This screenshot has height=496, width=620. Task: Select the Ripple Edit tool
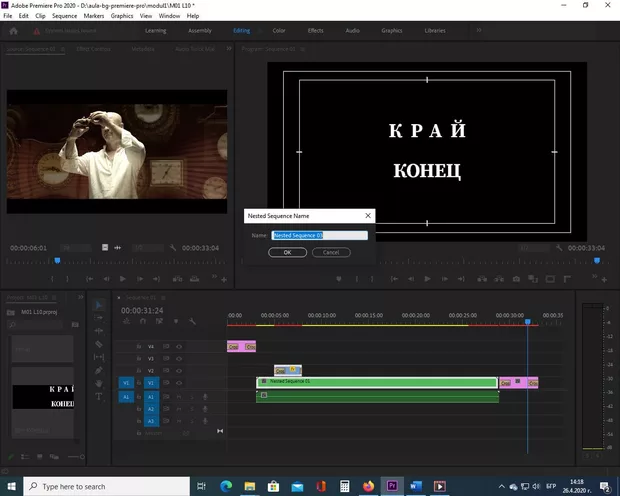tap(100, 331)
